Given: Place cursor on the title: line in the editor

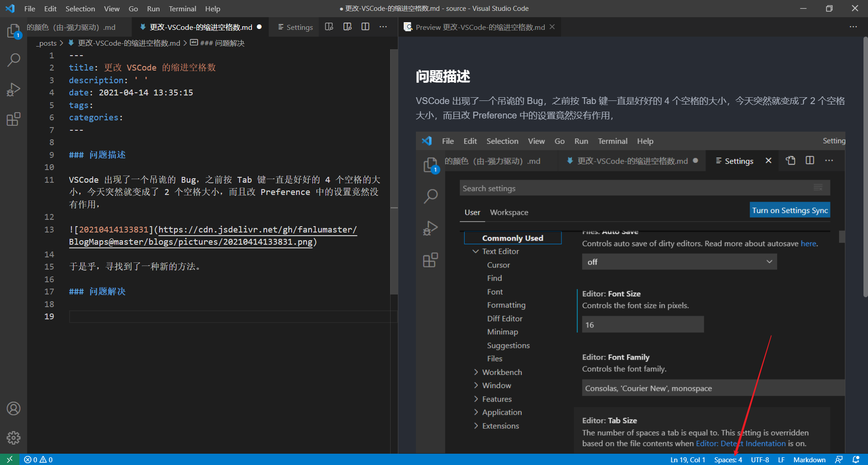Looking at the screenshot, I should click(x=142, y=68).
